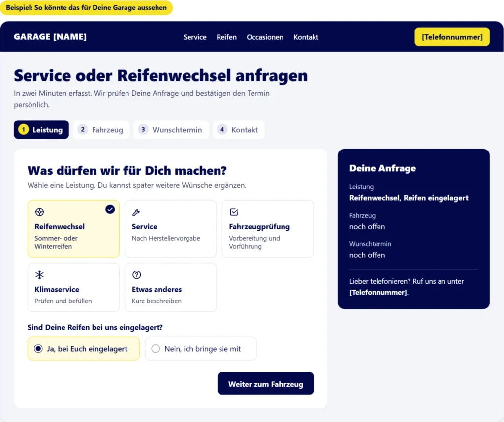Open the Service navigation link
This screenshot has height=422, width=504.
[195, 37]
